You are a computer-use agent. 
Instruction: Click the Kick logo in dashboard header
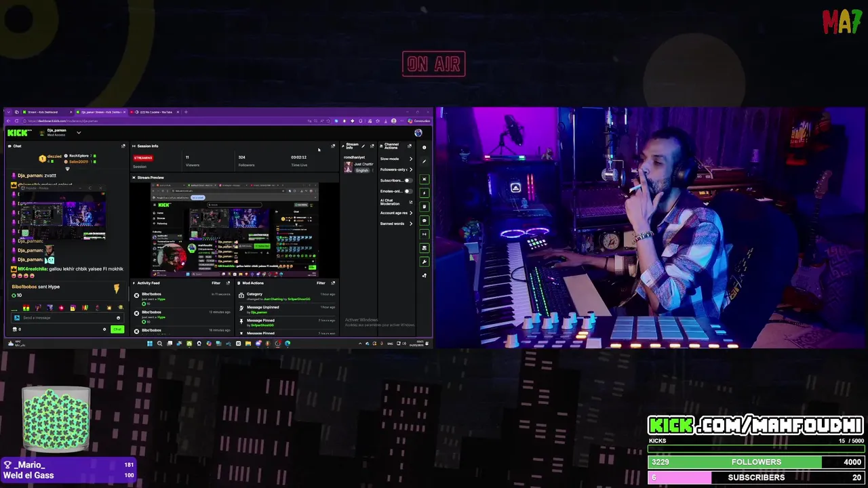18,133
